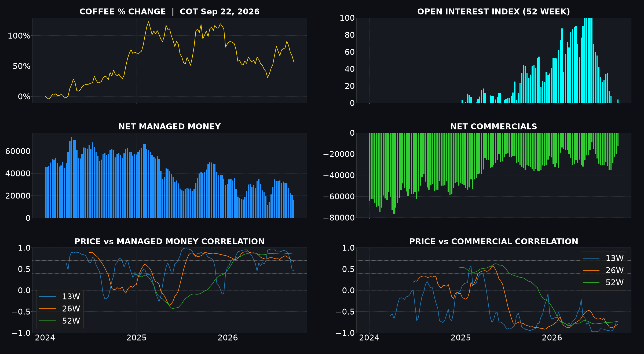Click 13W legend entry in commercial correlation
This screenshot has height=354, width=644.
(603, 258)
